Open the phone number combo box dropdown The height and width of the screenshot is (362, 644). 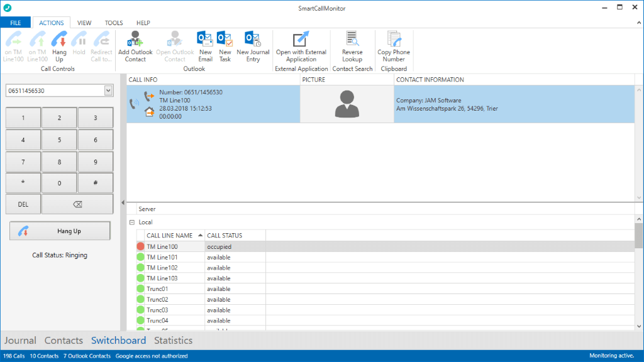coord(107,90)
